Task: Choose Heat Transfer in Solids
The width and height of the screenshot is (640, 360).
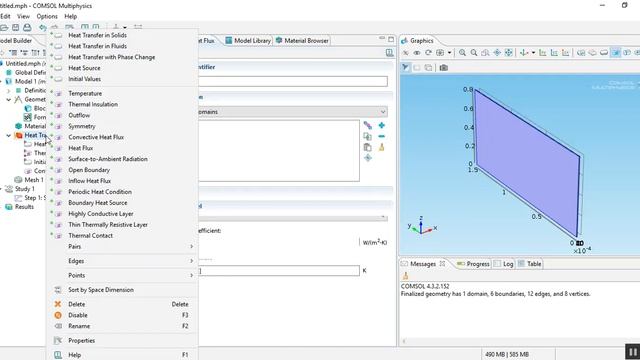Action: coord(97,35)
